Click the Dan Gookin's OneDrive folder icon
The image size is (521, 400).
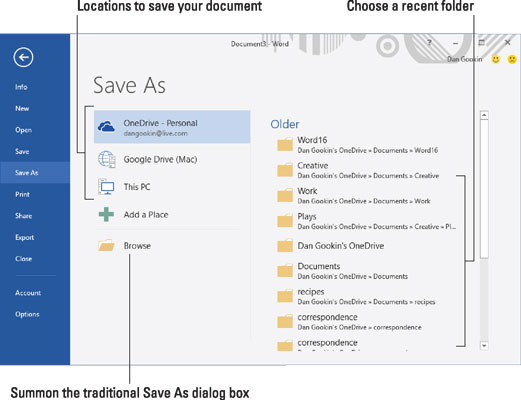pos(285,246)
